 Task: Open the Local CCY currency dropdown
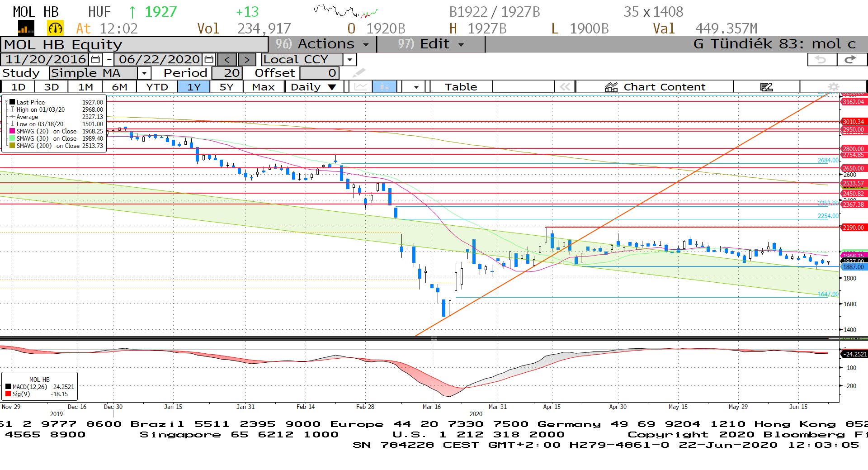point(349,60)
